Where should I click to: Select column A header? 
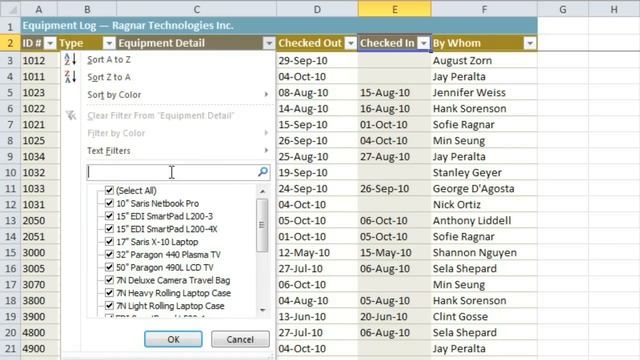point(39,9)
